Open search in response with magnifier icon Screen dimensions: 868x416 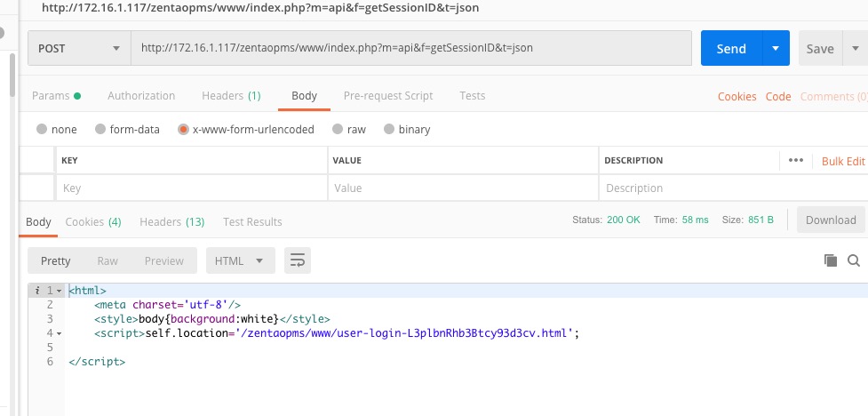click(854, 260)
